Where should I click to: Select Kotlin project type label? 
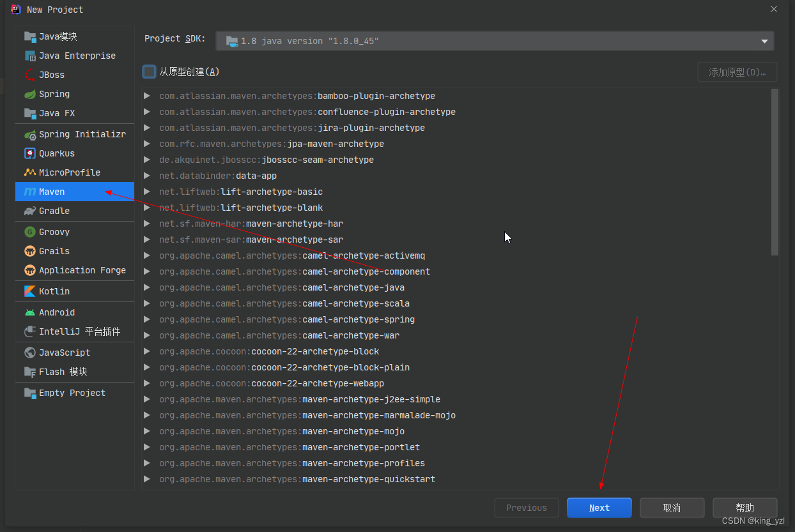pyautogui.click(x=54, y=291)
